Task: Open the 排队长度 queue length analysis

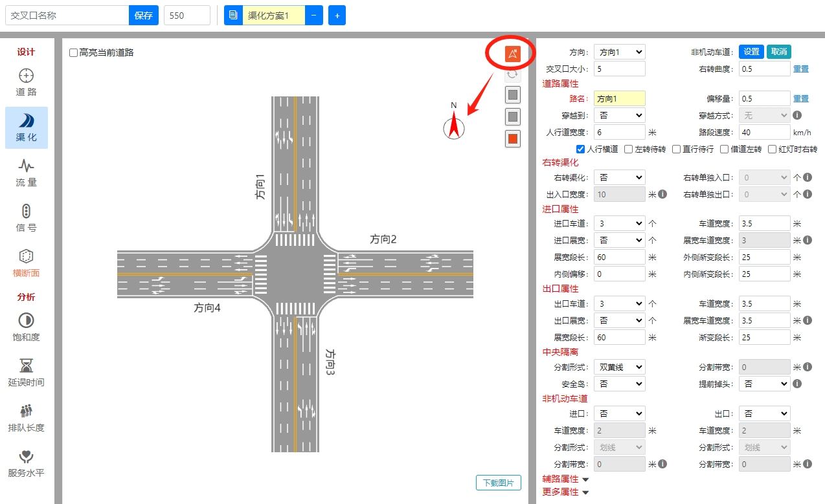Action: pos(27,419)
